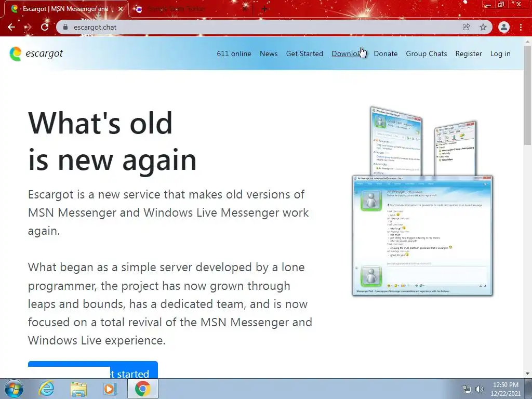Open Chrome three-dot menu
The height and width of the screenshot is (399, 532).
pos(521,27)
